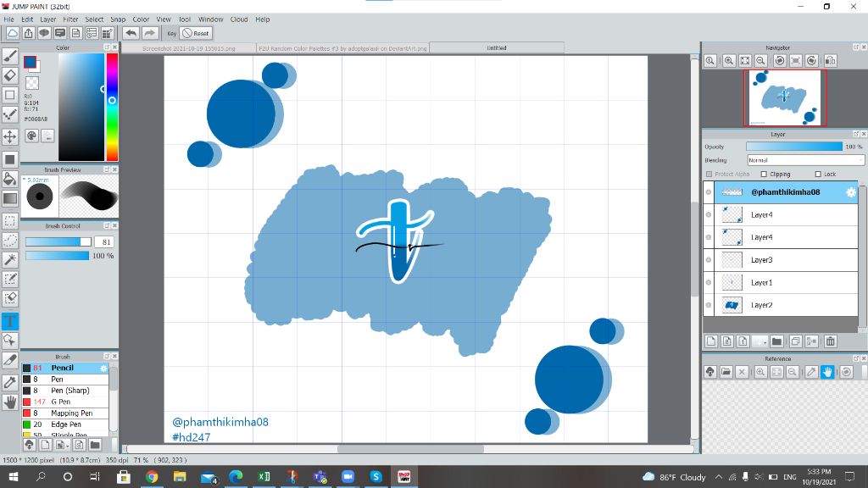Screen dimensions: 868x488
Task: Click the Reset button in the top toolbar
Action: click(x=196, y=33)
